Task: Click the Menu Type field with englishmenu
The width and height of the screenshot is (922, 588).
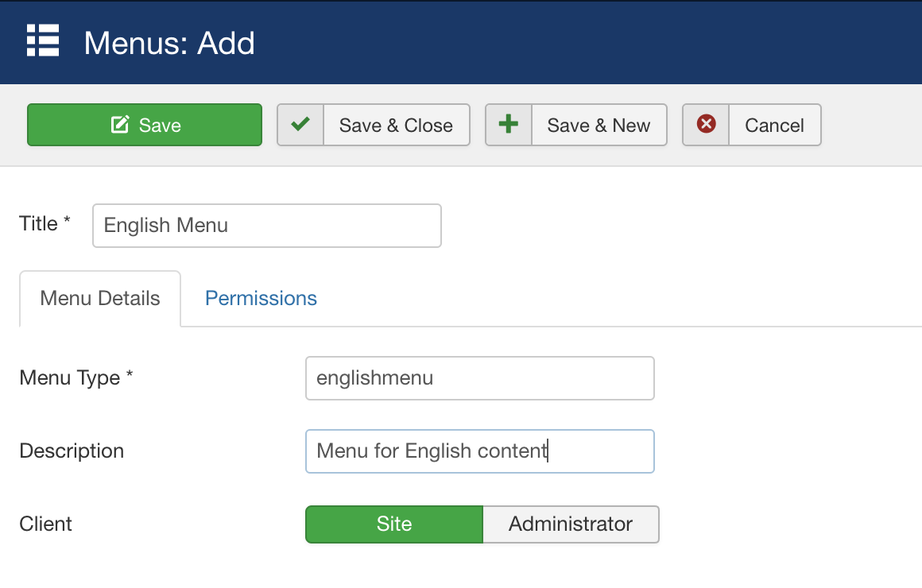Action: click(x=479, y=377)
